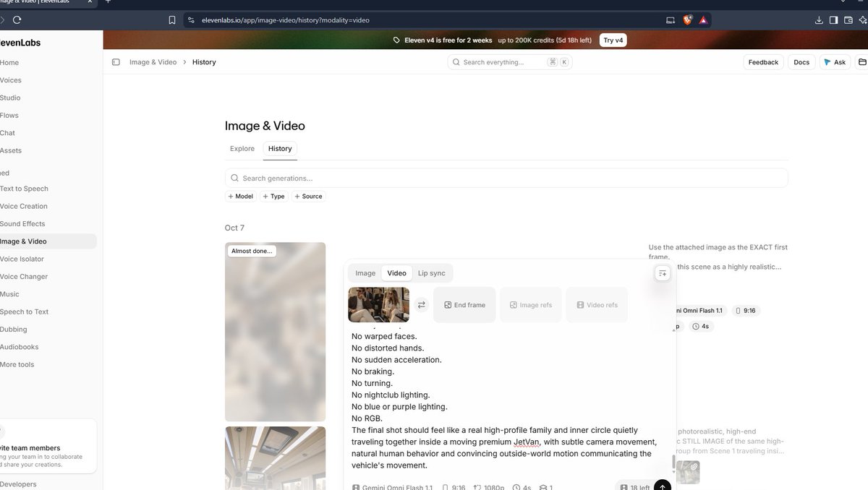Click the Search everything field

(x=510, y=62)
